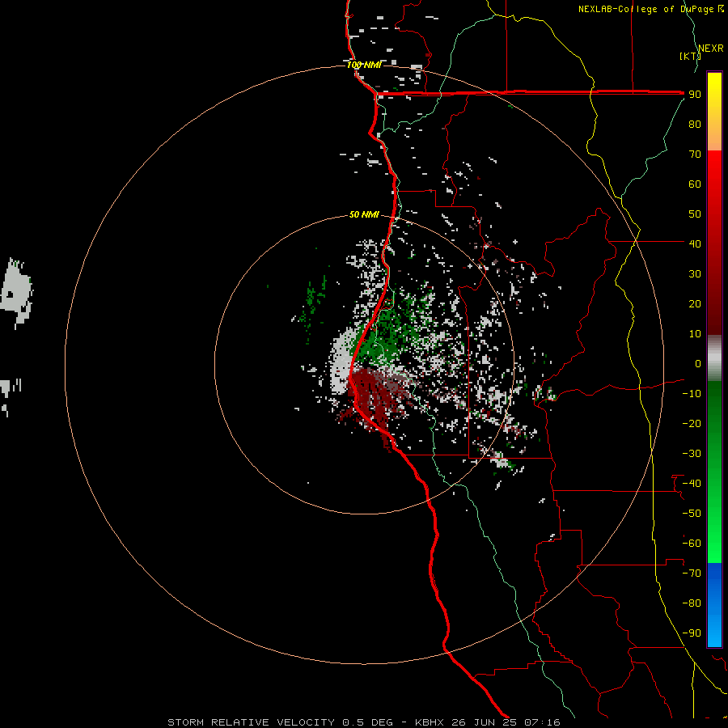Click the -80 value on the velocity scale
The height and width of the screenshot is (728, 728).
click(692, 603)
